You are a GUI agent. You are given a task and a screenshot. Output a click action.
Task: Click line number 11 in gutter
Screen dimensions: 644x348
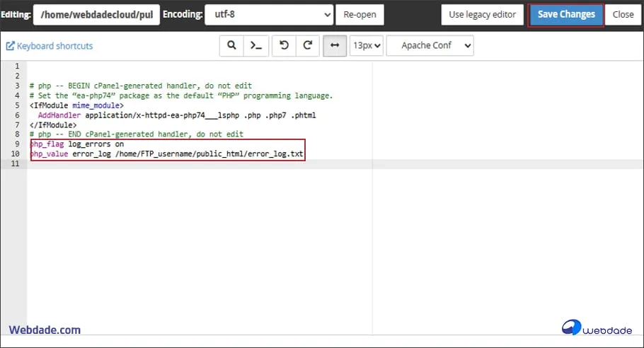coord(16,163)
